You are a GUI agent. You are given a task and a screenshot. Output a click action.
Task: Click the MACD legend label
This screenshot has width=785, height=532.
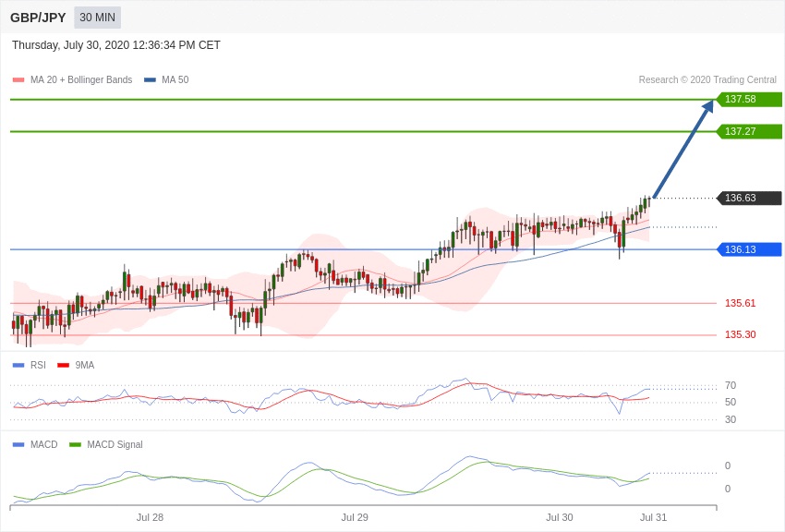click(44, 444)
